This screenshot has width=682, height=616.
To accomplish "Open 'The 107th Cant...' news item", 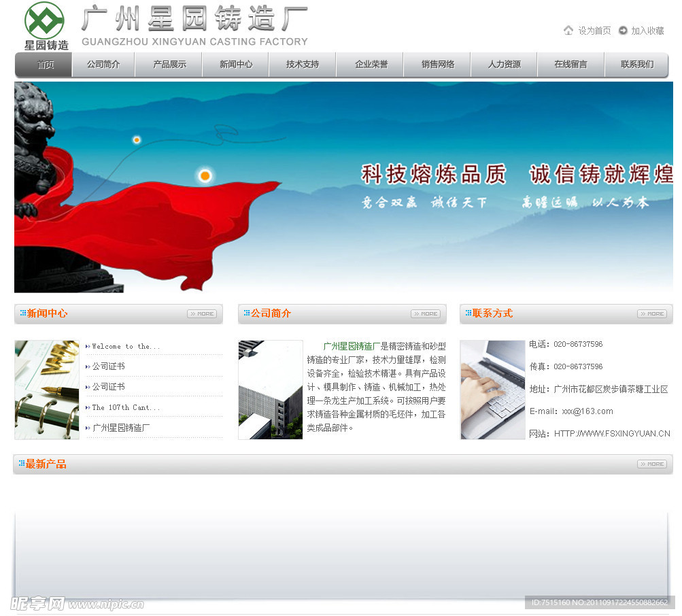I will [x=126, y=408].
